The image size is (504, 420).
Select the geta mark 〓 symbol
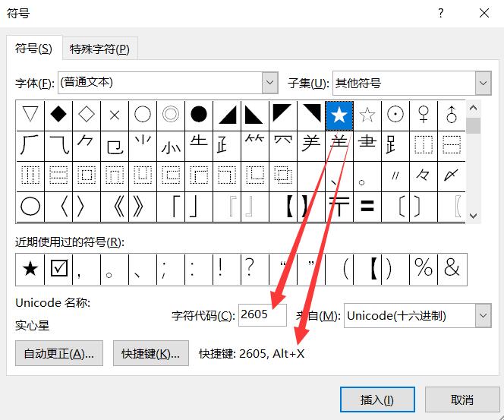(367, 207)
